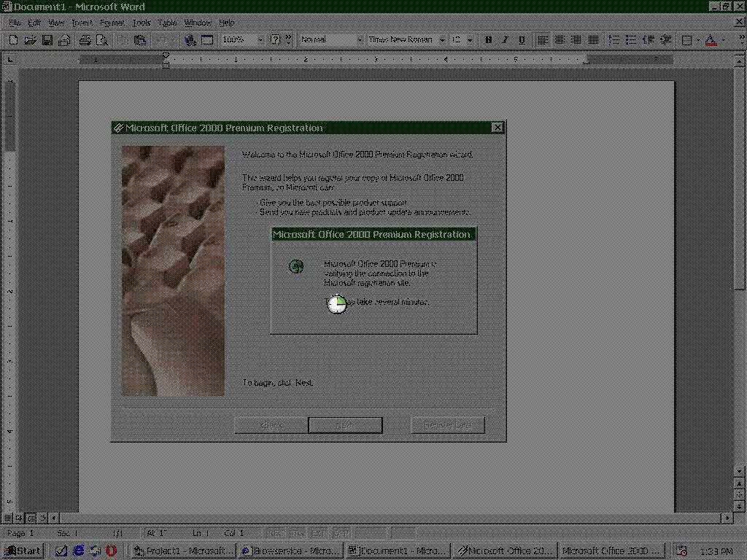747x560 pixels.
Task: Create a new blank document
Action: coord(13,40)
